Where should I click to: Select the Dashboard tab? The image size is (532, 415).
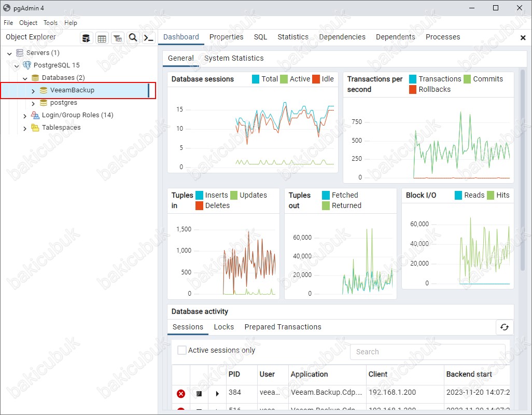[x=181, y=37]
